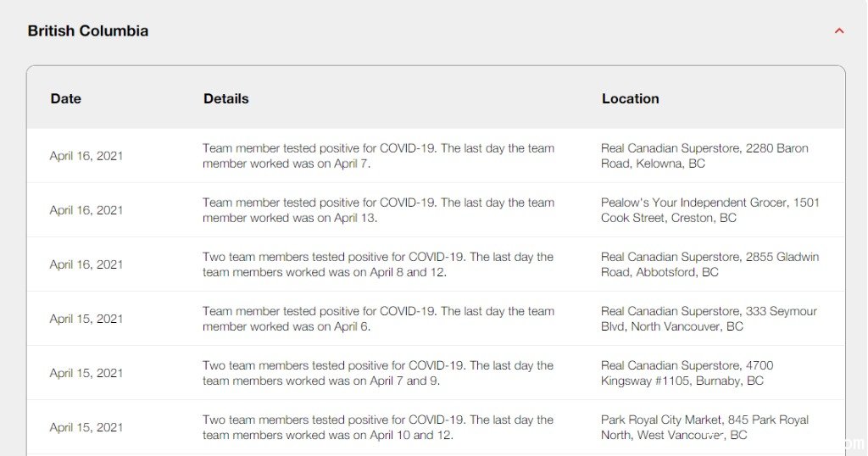The image size is (868, 456).
Task: Click details mentioning April 10 and 12
Action: [x=377, y=427]
